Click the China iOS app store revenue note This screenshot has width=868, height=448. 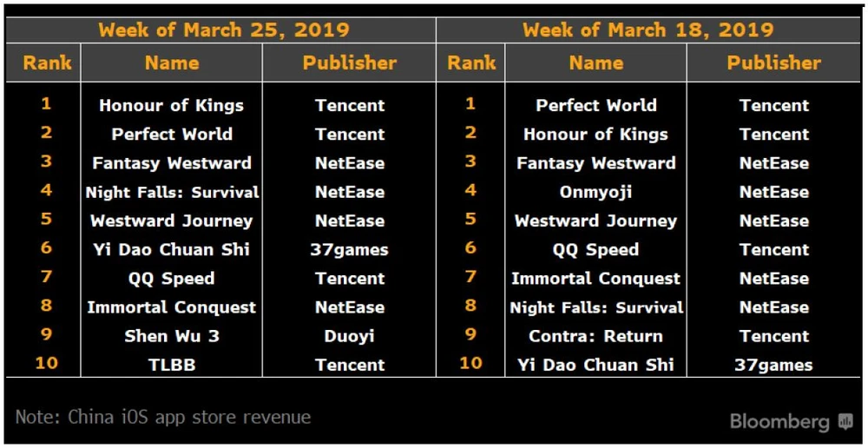point(163,417)
